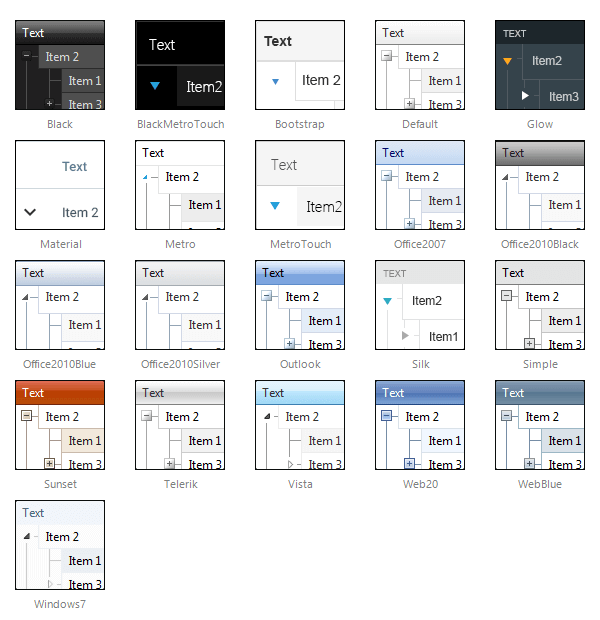Choose the Office2010Black skin preview
The width and height of the screenshot is (600, 620).
pyautogui.click(x=540, y=185)
